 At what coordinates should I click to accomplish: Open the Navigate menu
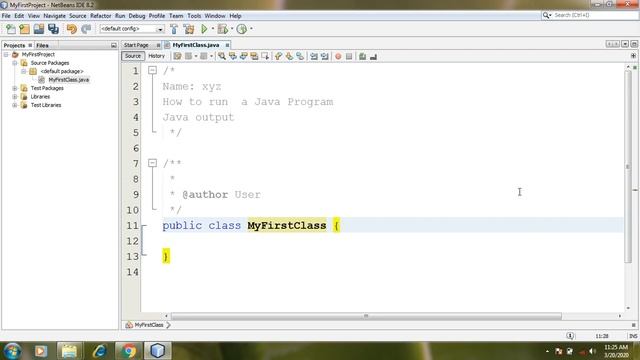tap(55, 16)
